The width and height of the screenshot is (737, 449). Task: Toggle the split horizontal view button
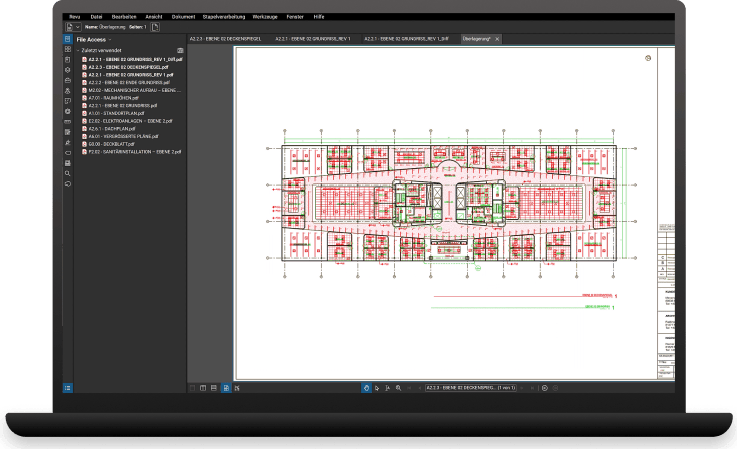tap(214, 388)
